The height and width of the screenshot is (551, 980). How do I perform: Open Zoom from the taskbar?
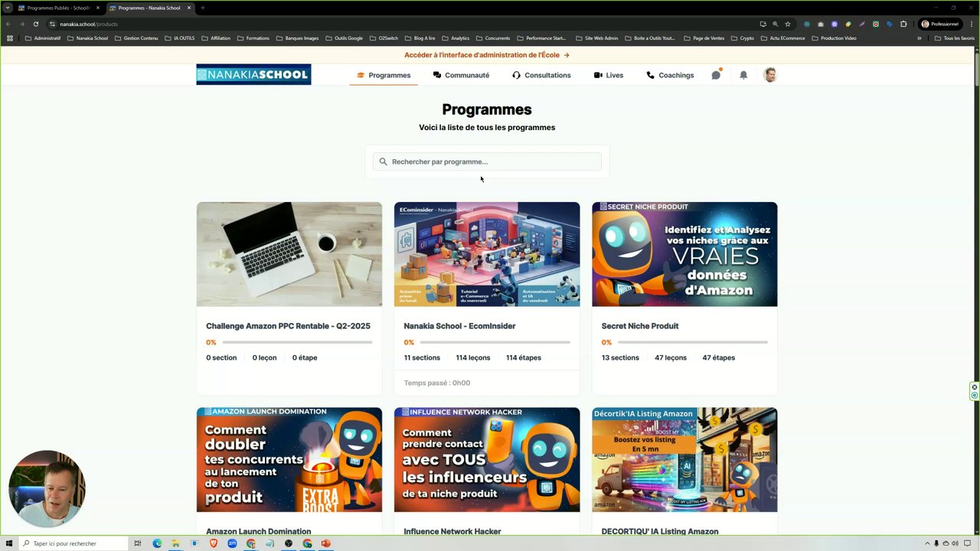pos(232,543)
